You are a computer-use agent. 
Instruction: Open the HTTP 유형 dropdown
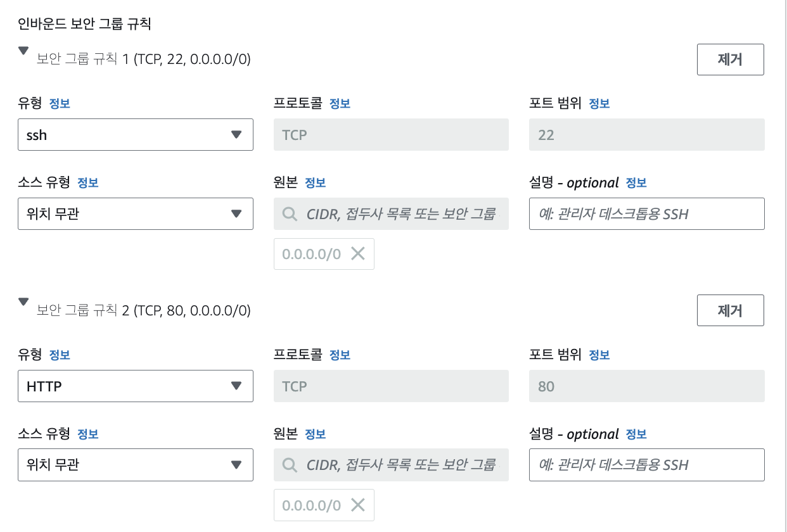pos(135,386)
